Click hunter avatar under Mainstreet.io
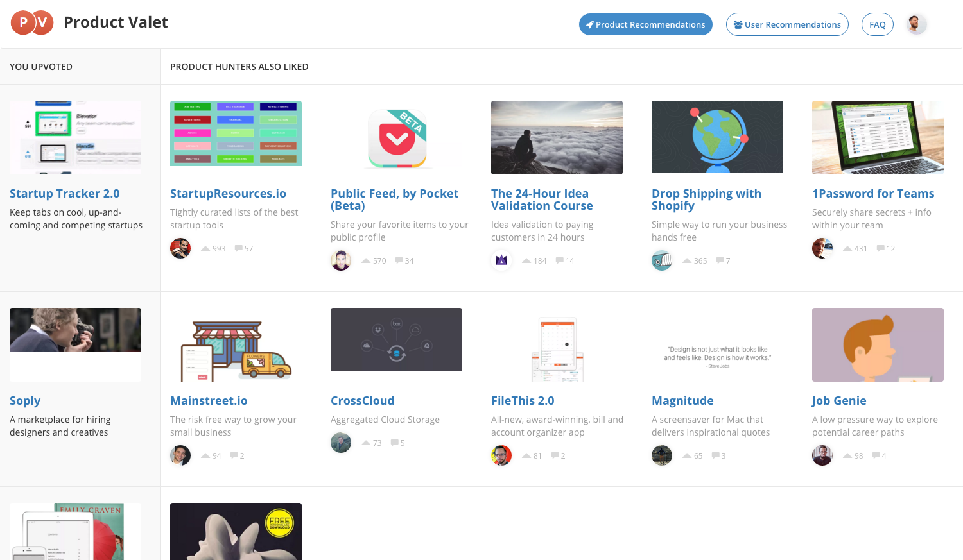Image resolution: width=963 pixels, height=560 pixels. point(180,455)
